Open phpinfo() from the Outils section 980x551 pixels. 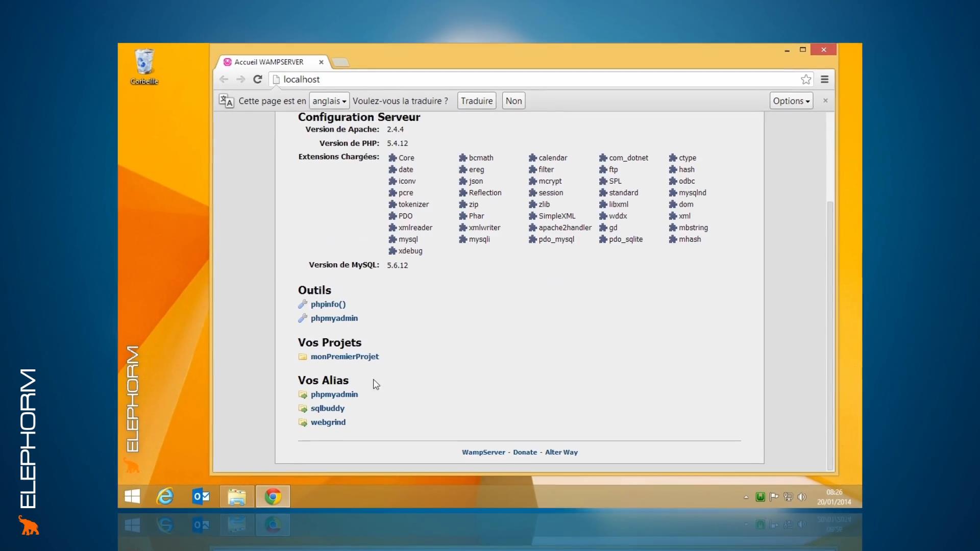(x=327, y=304)
